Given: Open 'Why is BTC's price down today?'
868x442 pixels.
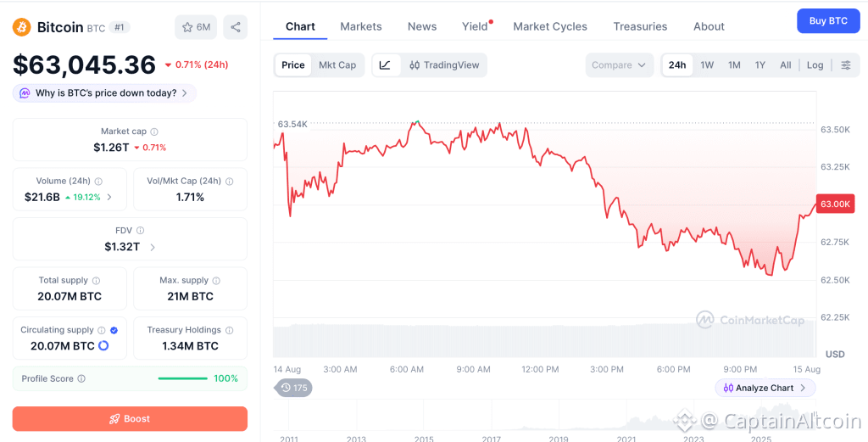Looking at the screenshot, I should 104,93.
